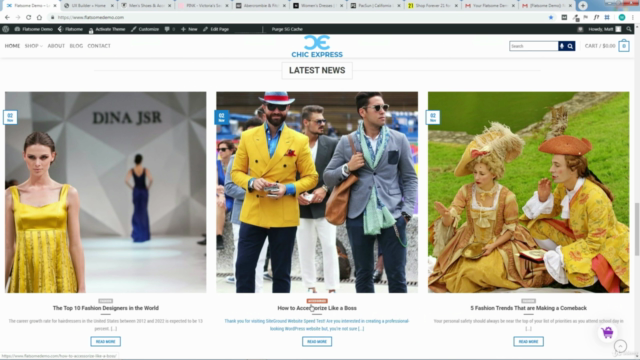Read More on Accessorize Like a Boss

(317, 342)
